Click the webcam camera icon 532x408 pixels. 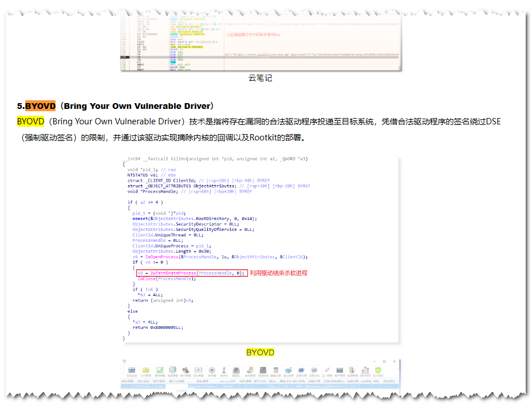click(236, 370)
